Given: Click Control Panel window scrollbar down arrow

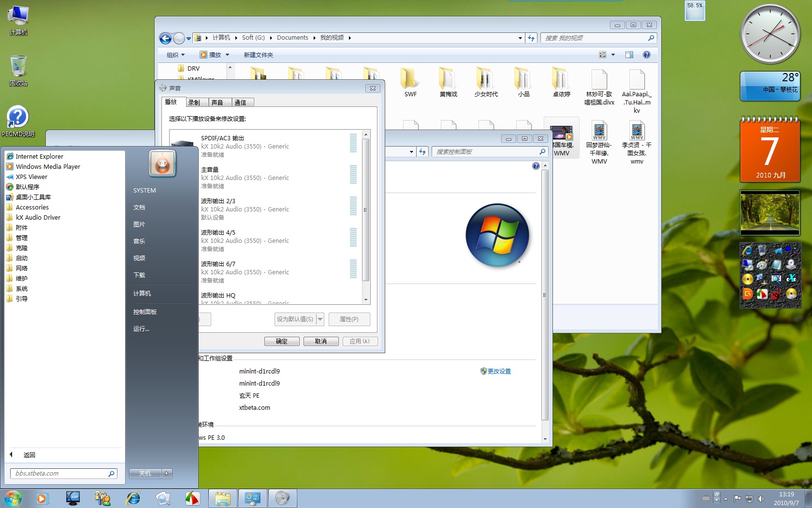Looking at the screenshot, I should (x=545, y=439).
